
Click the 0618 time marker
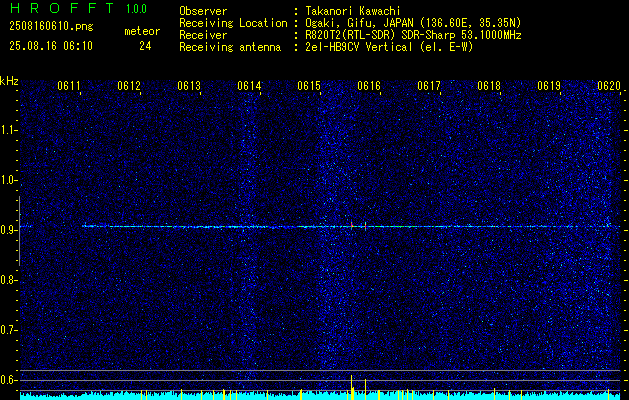pos(489,86)
